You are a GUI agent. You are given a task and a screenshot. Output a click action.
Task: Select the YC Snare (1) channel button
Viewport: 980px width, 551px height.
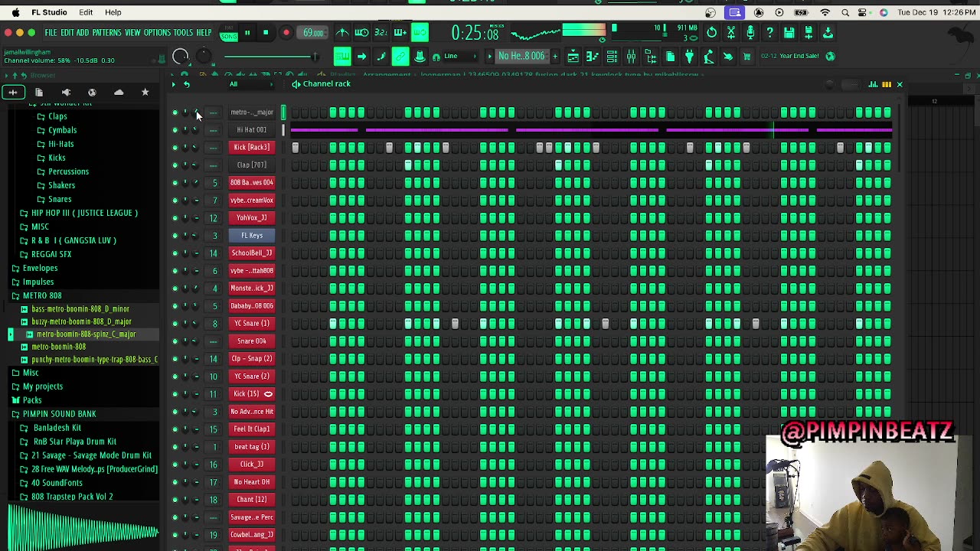[x=252, y=323]
